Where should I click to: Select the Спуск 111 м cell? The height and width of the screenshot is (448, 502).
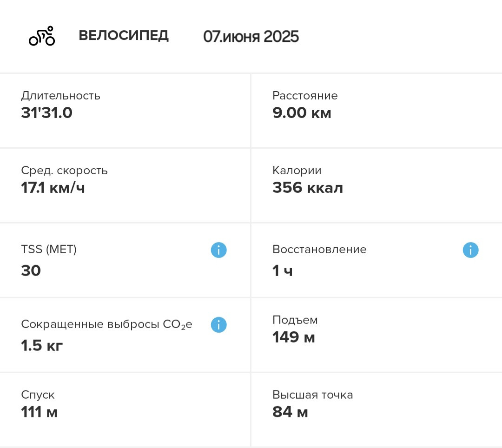[x=125, y=410]
